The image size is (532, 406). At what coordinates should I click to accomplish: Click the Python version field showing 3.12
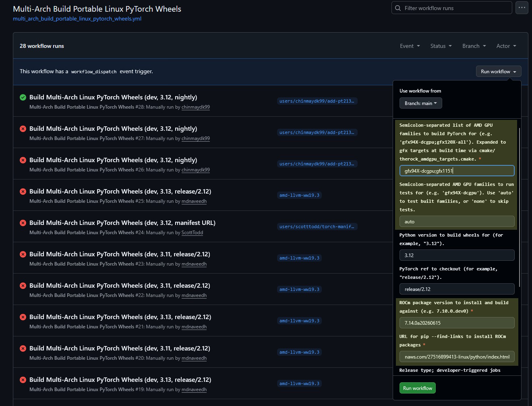tap(457, 255)
